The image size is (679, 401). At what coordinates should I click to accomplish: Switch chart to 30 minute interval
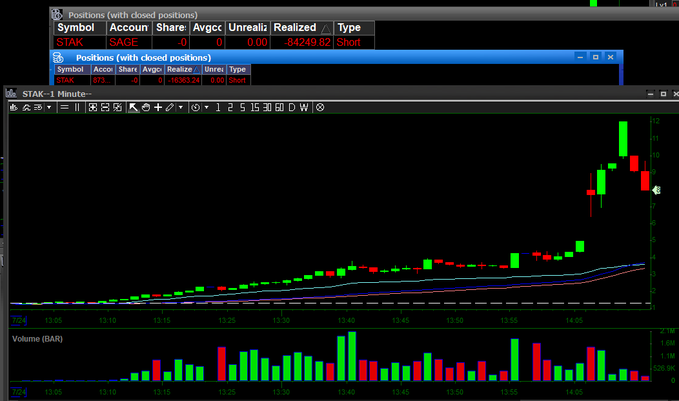coord(267,107)
